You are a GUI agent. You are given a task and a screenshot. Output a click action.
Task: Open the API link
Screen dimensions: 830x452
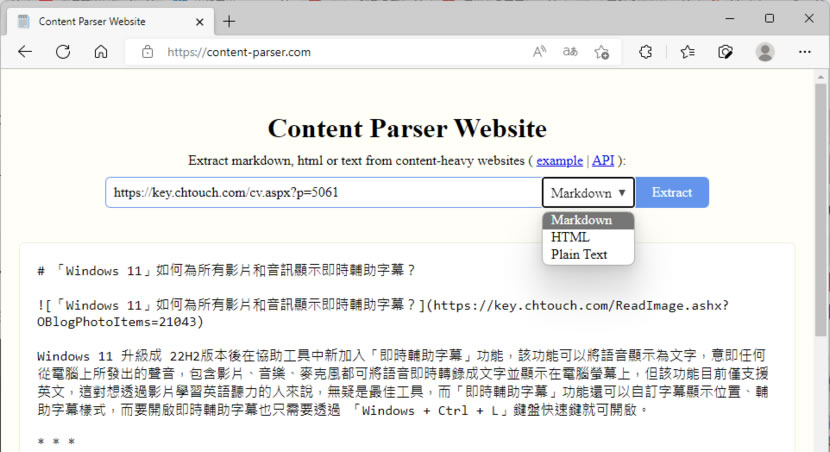click(603, 160)
